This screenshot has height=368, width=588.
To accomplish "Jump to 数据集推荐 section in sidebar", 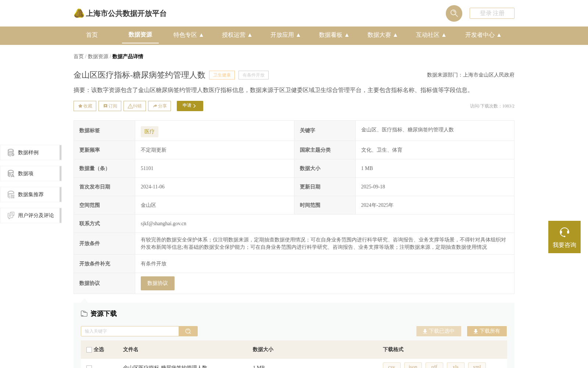I will pos(31,194).
